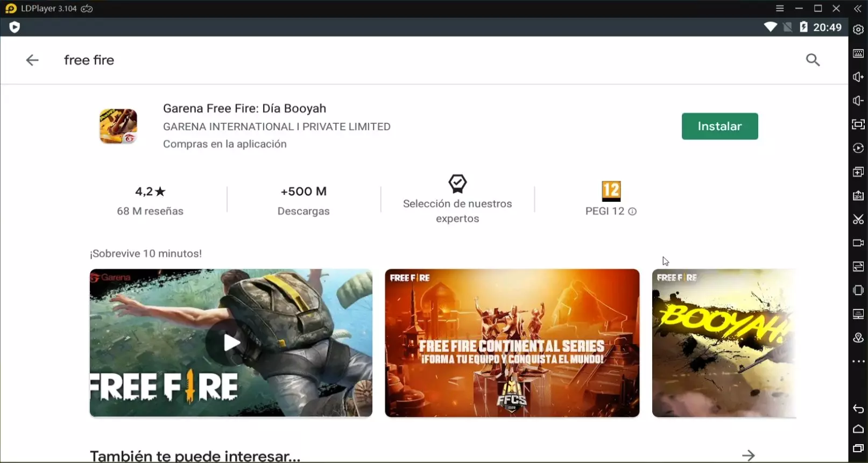Go back using the search bar arrow
Viewport: 868px width, 463px height.
32,60
